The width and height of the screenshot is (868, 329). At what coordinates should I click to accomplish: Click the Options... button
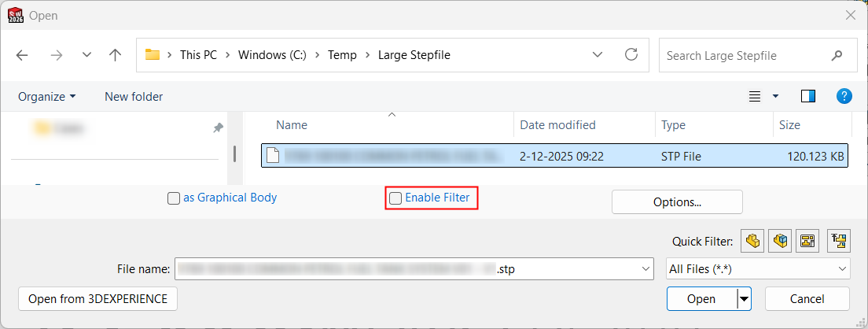coord(677,202)
